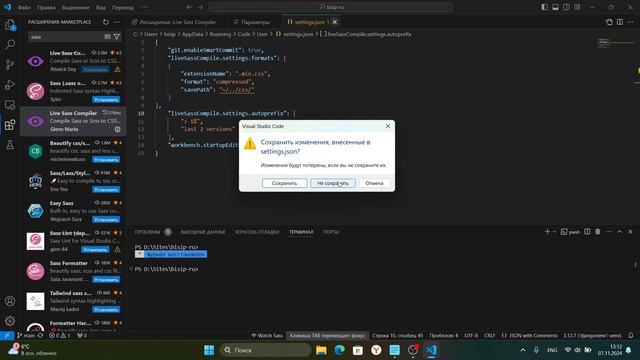This screenshot has height=360, width=640.
Task: Click the command center search box
Action: pos(331,7)
